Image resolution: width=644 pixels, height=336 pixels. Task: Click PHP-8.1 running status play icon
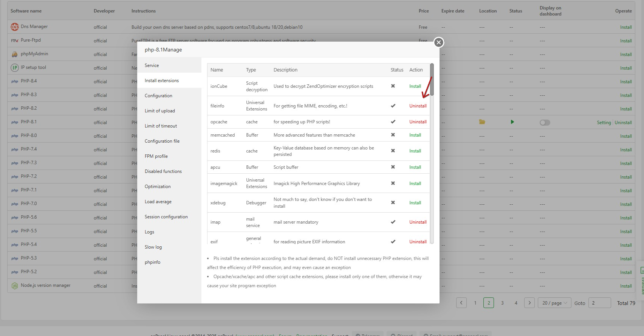[x=512, y=122]
